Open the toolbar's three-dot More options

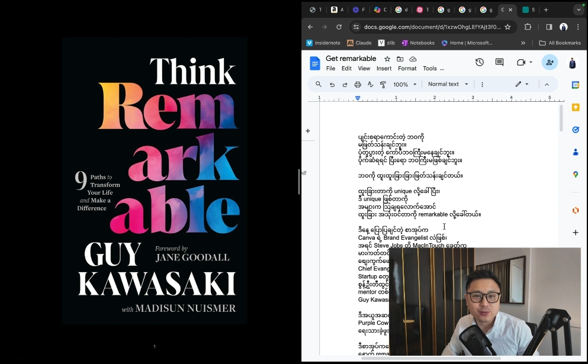[482, 85]
